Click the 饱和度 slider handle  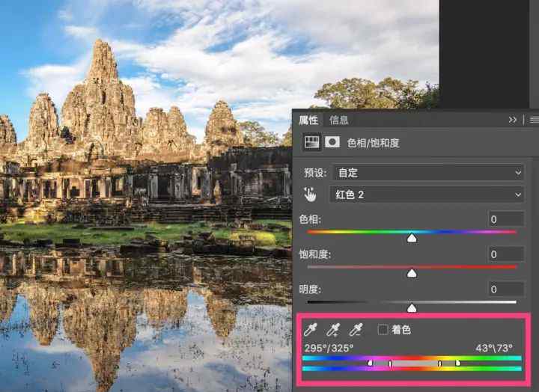tap(412, 273)
